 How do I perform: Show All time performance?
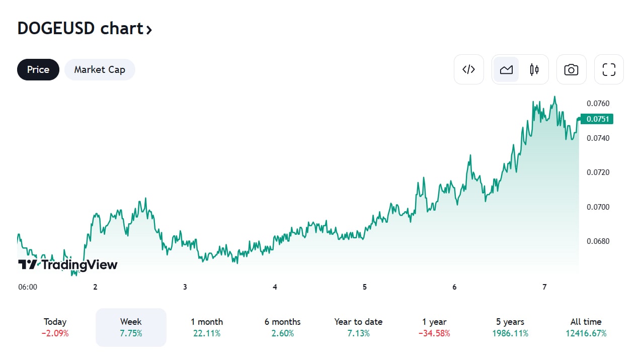[x=586, y=327]
